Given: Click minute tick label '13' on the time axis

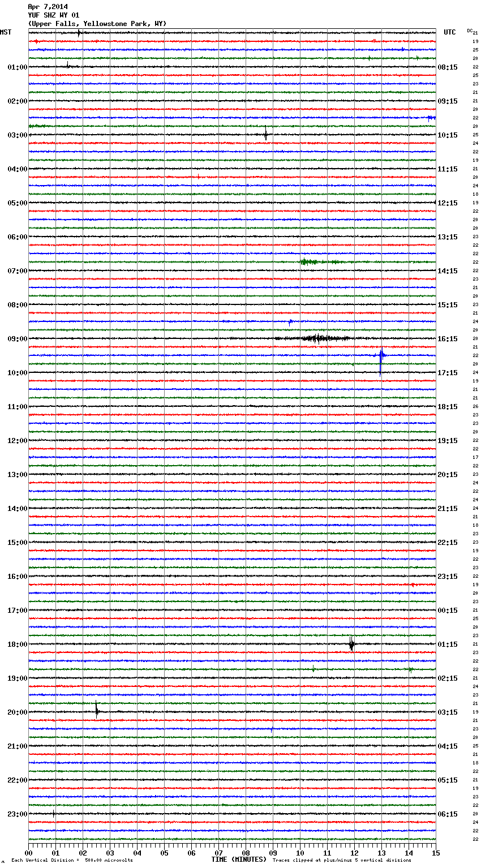Looking at the screenshot, I should click(x=381, y=853).
